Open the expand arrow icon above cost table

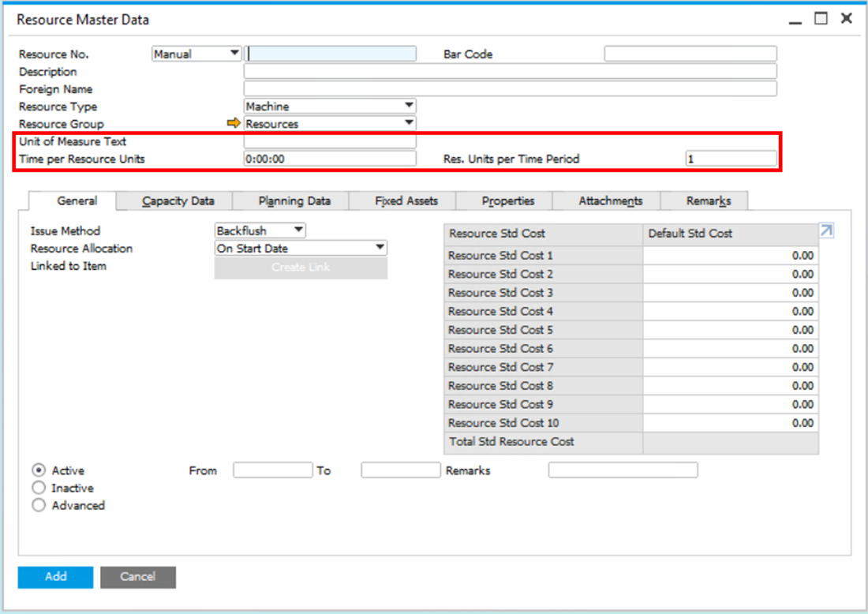pos(826,230)
